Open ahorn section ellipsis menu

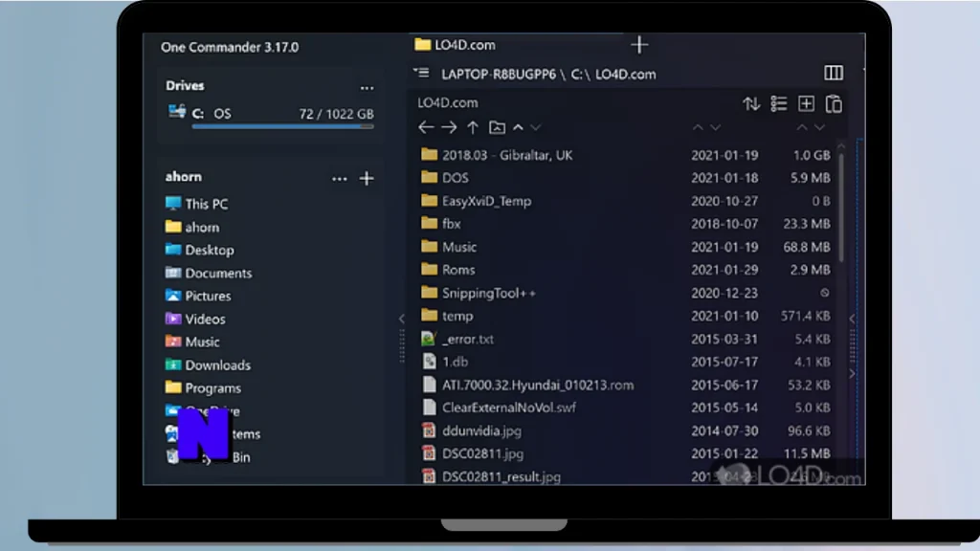pyautogui.click(x=340, y=179)
